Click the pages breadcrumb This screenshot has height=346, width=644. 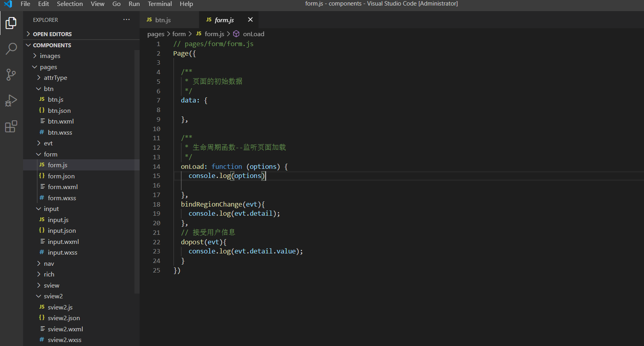click(156, 34)
